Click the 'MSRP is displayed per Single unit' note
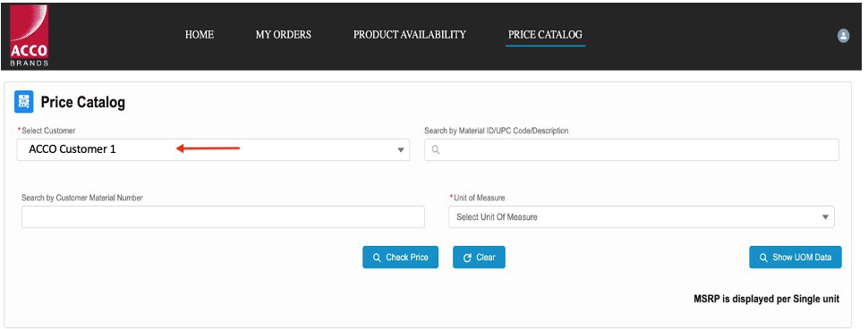 pyautogui.click(x=767, y=299)
